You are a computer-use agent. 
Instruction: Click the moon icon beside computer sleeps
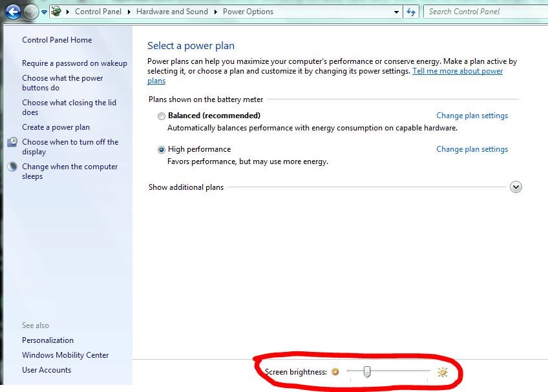click(x=12, y=167)
